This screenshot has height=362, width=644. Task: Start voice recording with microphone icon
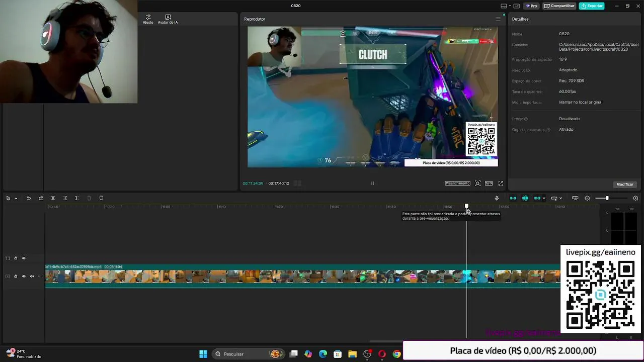497,198
